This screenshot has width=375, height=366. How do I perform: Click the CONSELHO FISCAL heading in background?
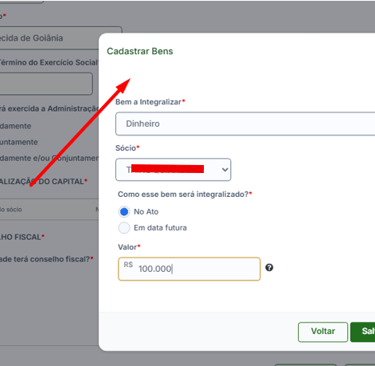(x=22, y=237)
